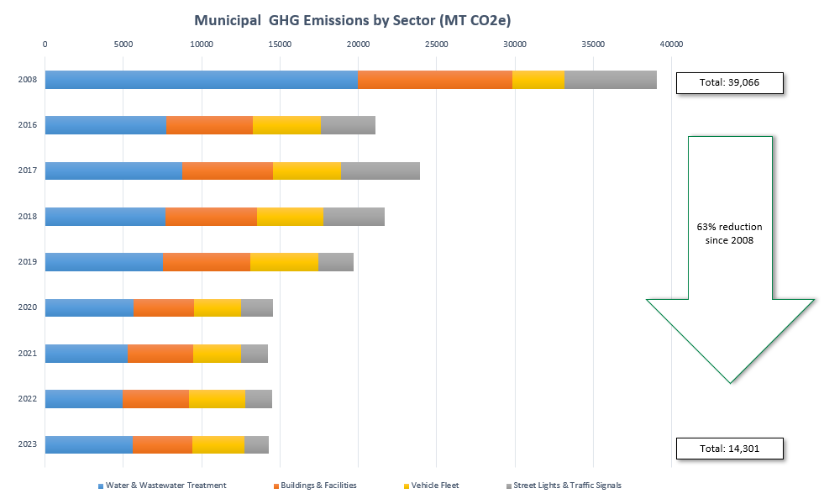Select the "Total: 39,066" text box
This screenshot has width=824, height=504.
729,82
